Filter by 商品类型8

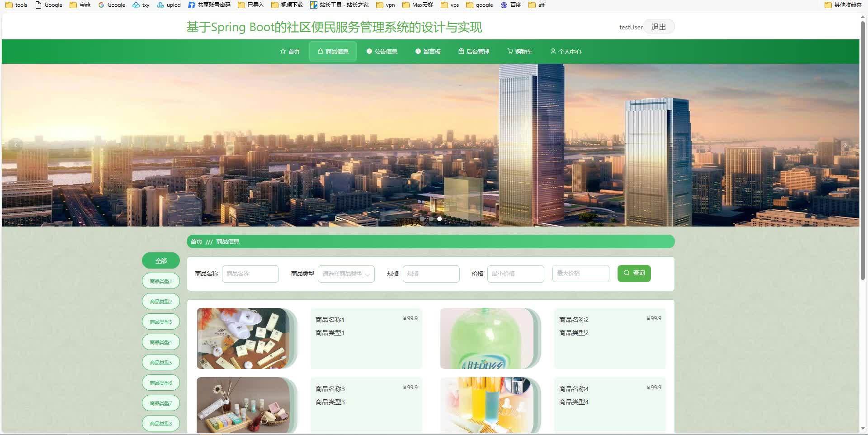(x=161, y=424)
